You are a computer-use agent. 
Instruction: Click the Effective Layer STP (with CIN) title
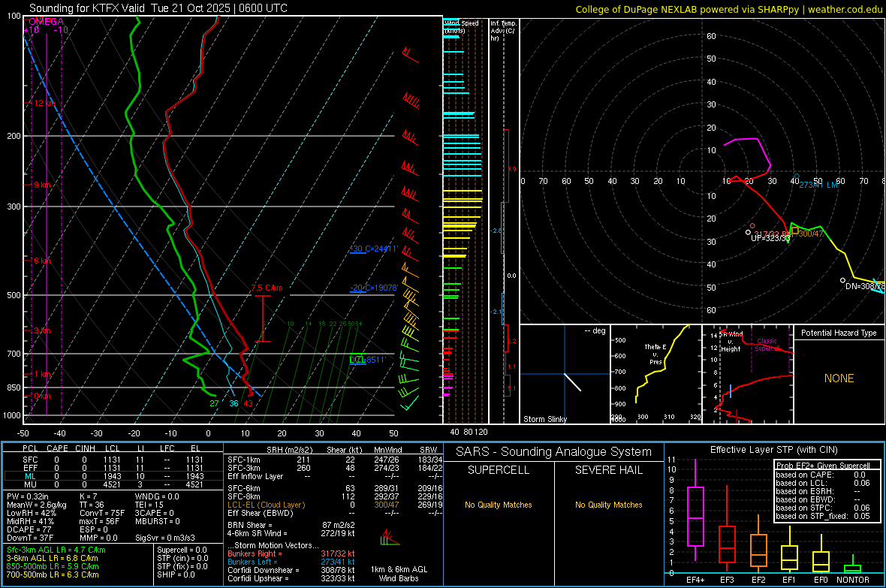773,450
